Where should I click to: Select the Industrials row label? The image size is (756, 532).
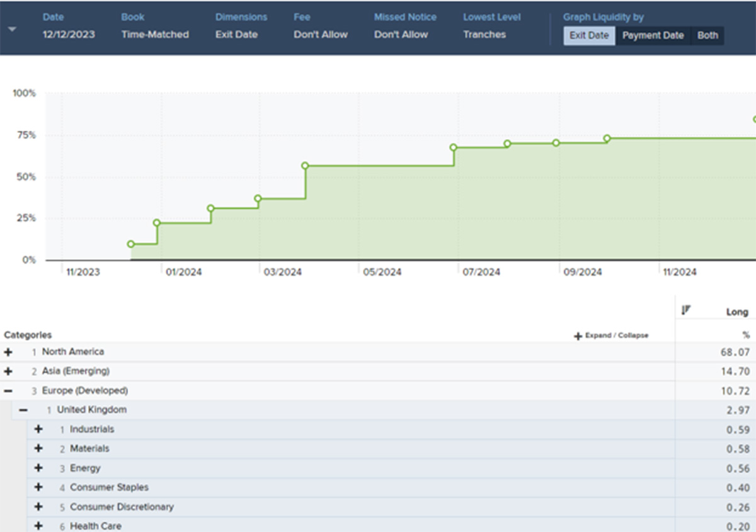[92, 429]
